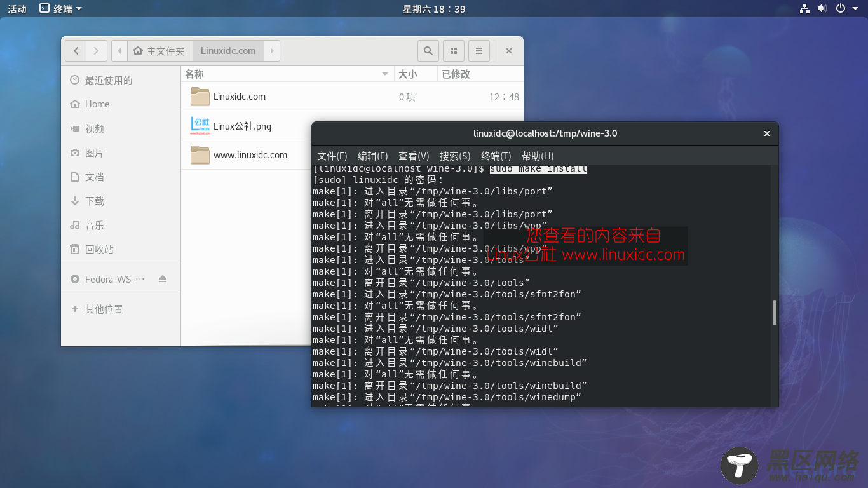Switch file manager to grid view

(454, 51)
